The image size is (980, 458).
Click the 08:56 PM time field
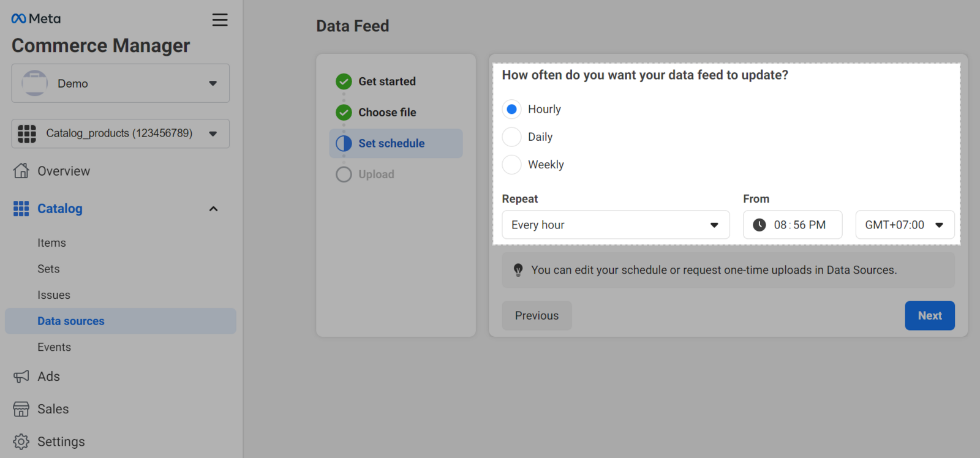pos(793,225)
